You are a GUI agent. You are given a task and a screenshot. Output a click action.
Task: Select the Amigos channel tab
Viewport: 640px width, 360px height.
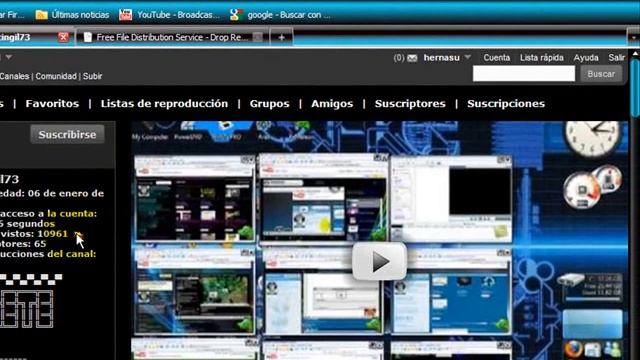point(332,104)
